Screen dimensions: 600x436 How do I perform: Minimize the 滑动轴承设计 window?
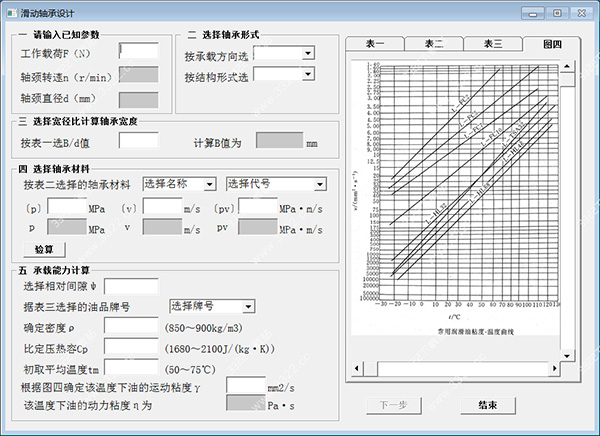coord(533,14)
